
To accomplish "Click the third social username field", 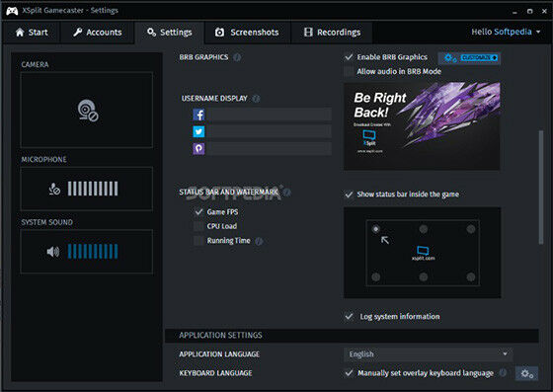I will 269,148.
